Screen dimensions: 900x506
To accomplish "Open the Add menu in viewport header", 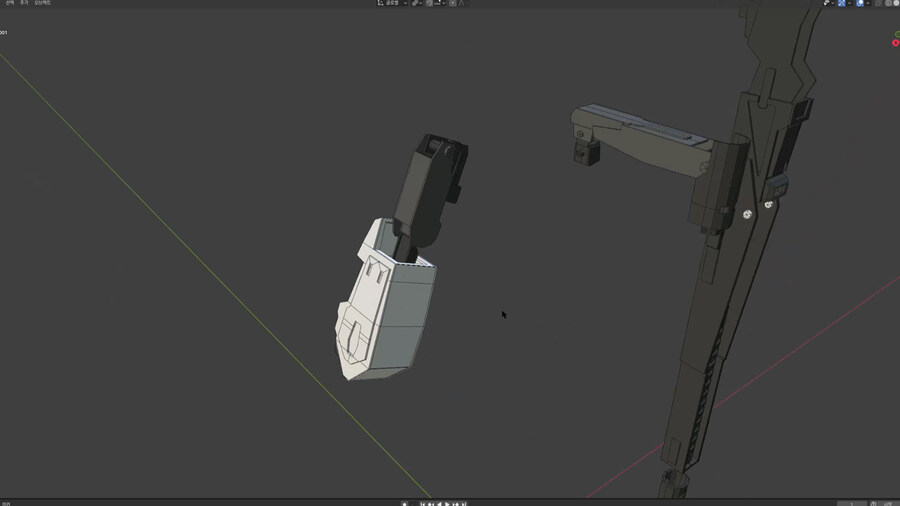I will (x=24, y=3).
